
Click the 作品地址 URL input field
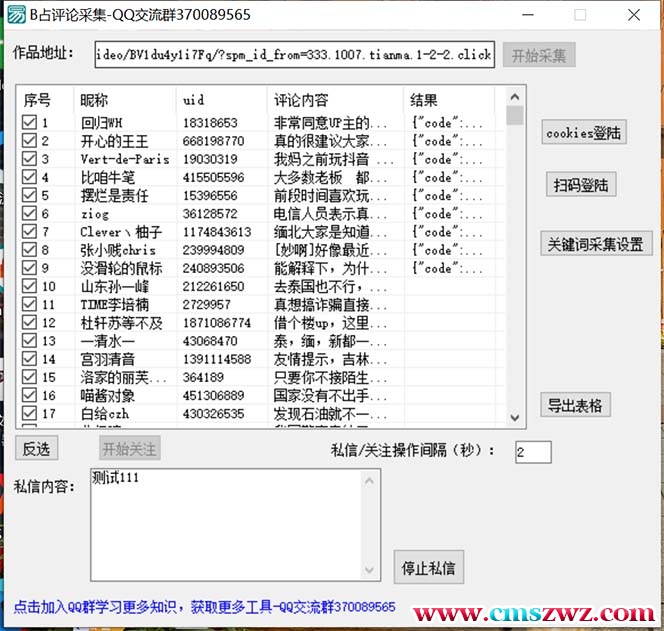[294, 54]
